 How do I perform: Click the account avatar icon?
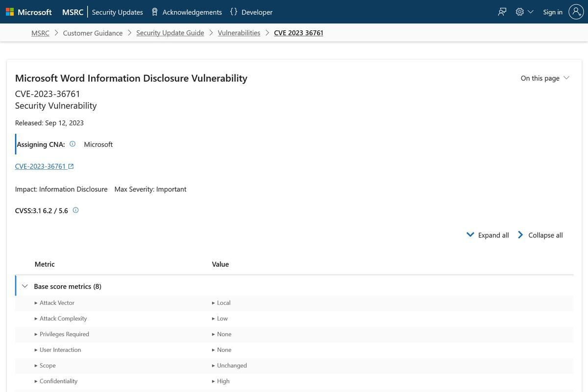(576, 12)
